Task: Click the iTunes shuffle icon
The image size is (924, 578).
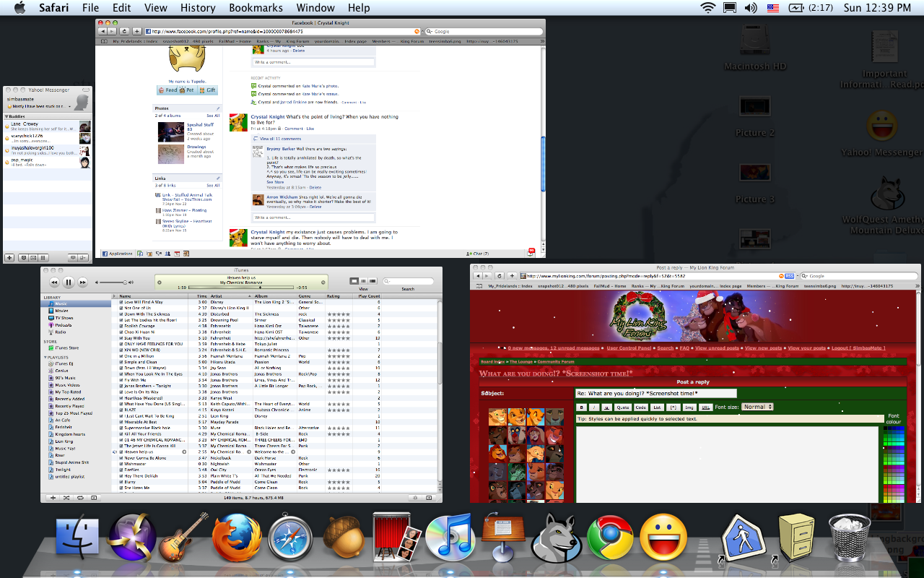Action: click(x=66, y=498)
